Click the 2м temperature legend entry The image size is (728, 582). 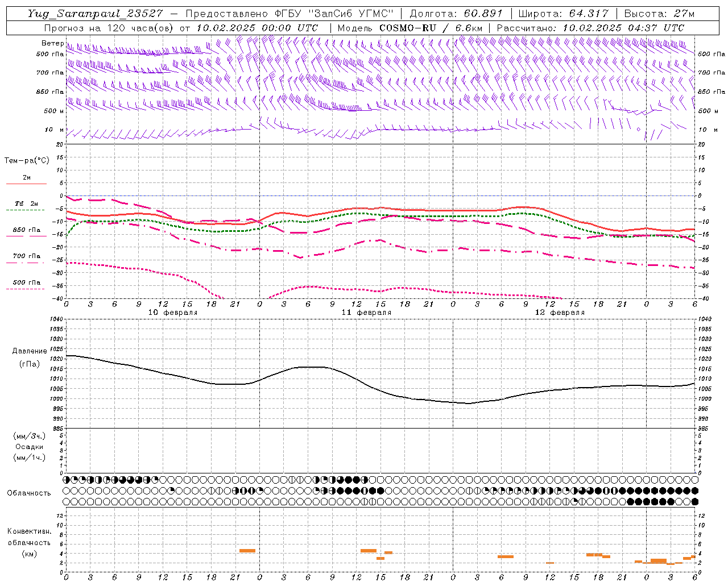(x=26, y=178)
